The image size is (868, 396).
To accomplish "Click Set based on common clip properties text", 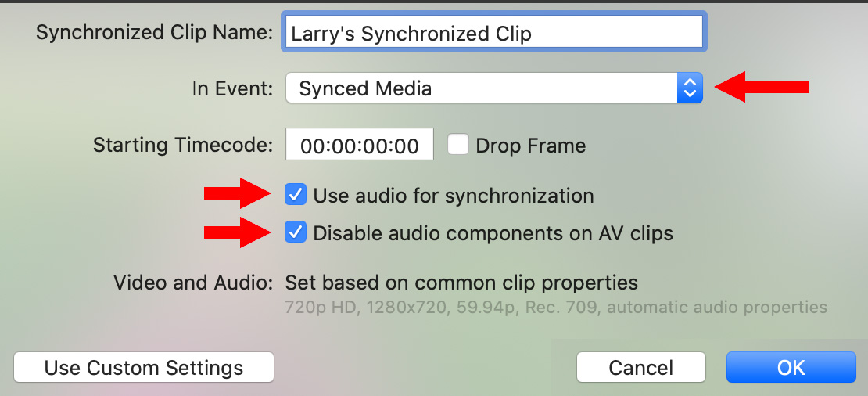I will (461, 283).
